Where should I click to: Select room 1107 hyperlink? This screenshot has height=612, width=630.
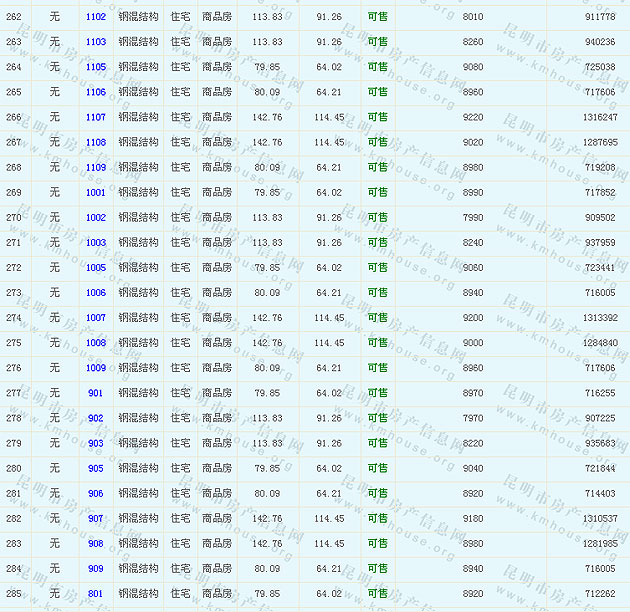coord(96,117)
